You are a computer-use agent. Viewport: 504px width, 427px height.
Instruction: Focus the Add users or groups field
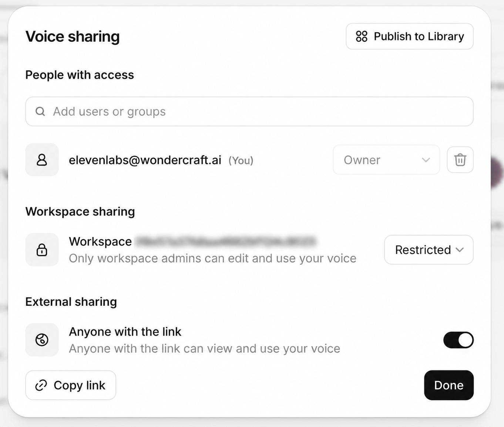click(x=249, y=111)
